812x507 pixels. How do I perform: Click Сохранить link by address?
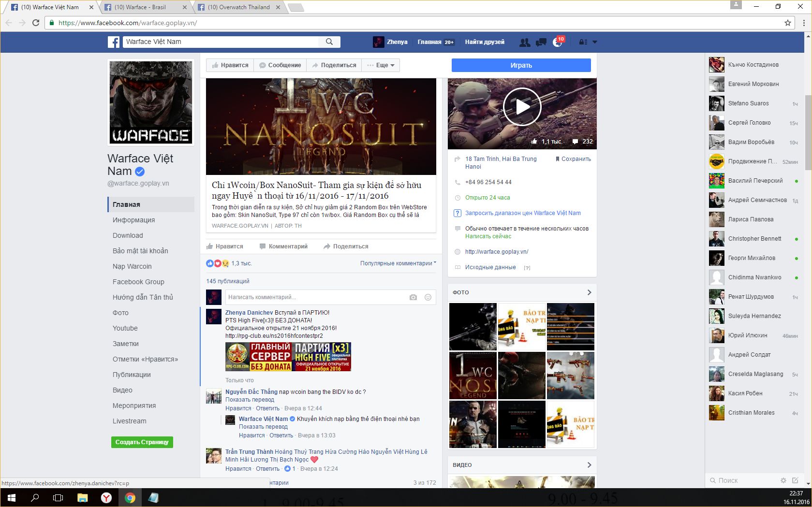573,159
